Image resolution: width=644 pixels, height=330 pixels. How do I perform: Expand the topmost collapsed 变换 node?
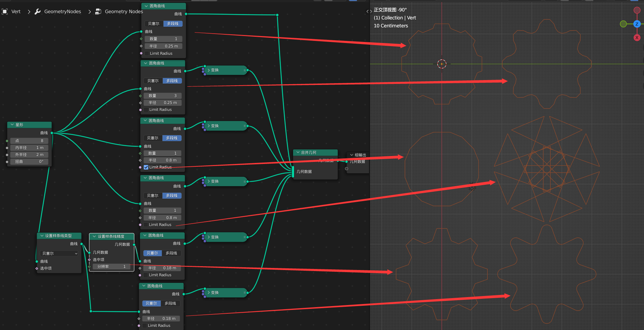pyautogui.click(x=209, y=70)
